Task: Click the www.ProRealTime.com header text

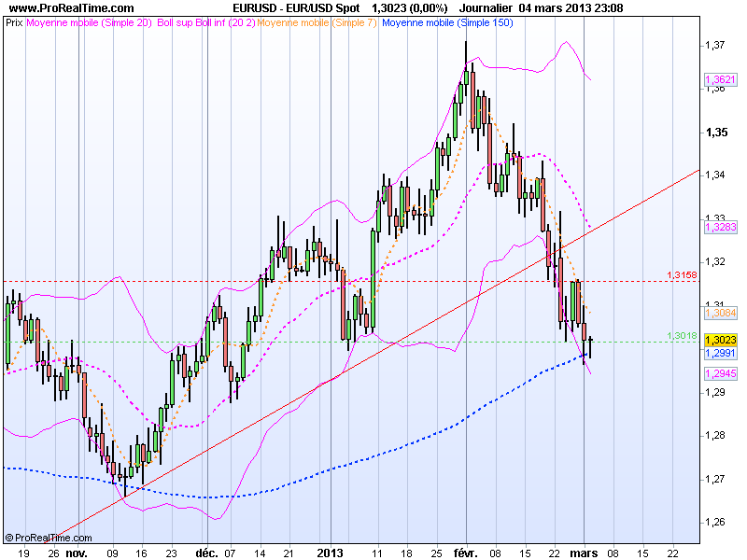Action: tap(72, 8)
